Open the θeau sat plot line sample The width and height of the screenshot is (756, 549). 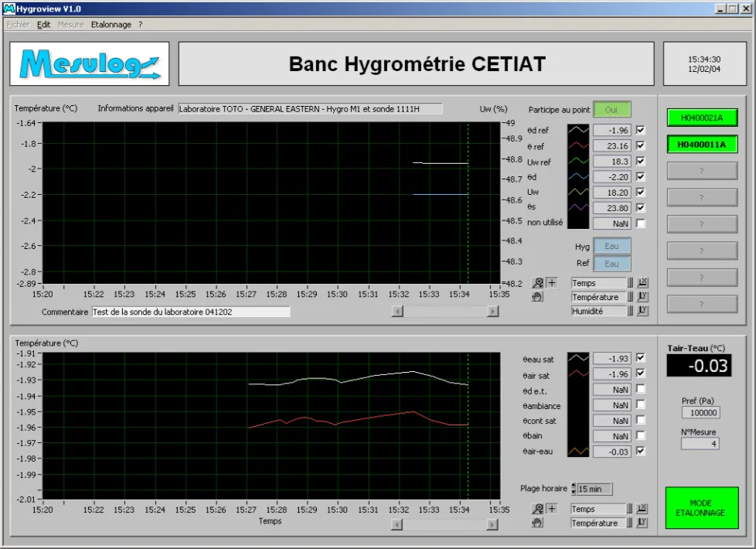[x=578, y=358]
